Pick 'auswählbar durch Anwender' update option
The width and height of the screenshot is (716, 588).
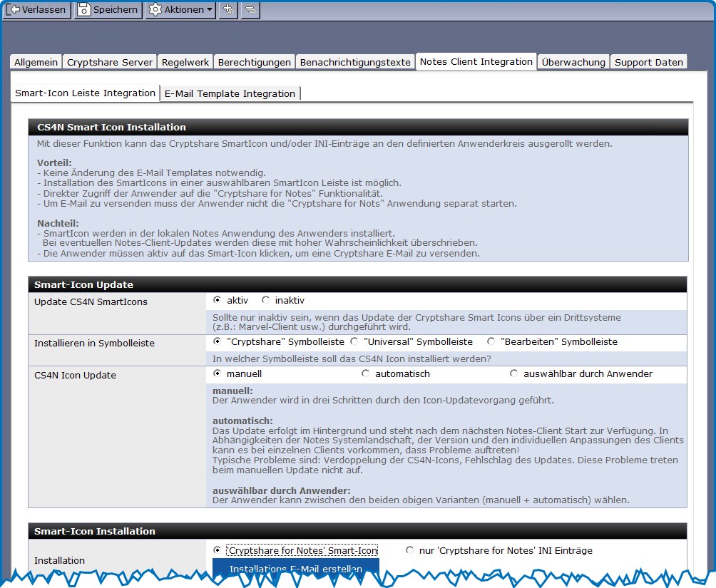[514, 373]
